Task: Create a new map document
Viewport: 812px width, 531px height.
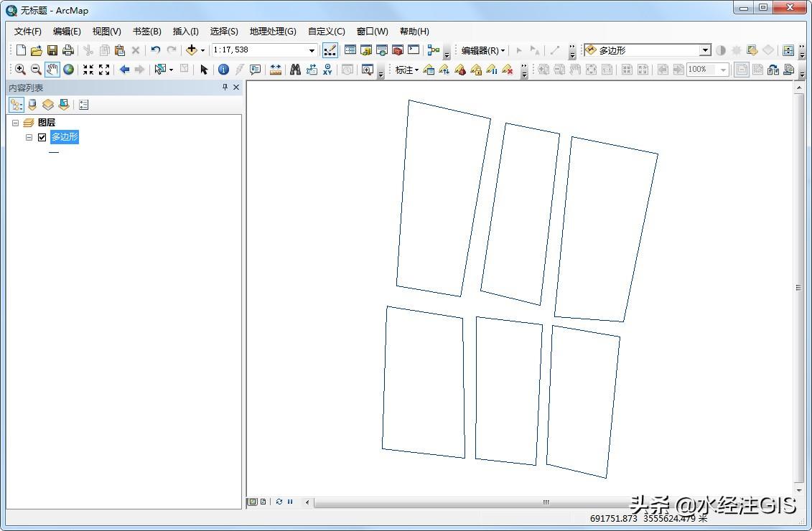Action: point(21,50)
